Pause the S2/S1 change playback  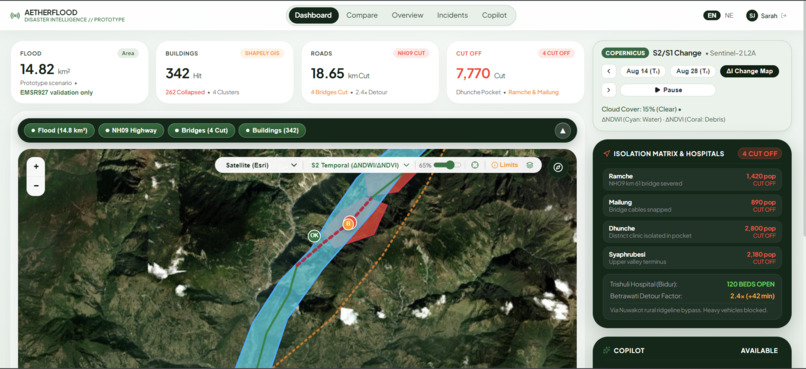tap(668, 90)
